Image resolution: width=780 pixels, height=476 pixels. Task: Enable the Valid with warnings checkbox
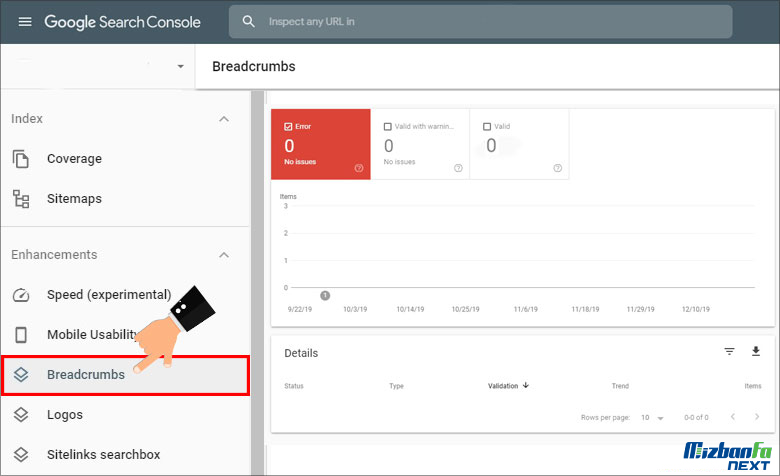(x=388, y=127)
